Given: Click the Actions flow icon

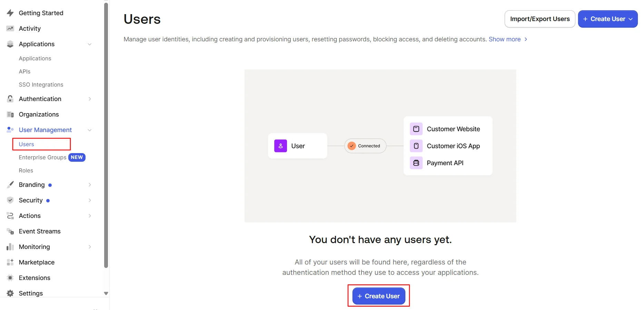Looking at the screenshot, I should point(10,216).
